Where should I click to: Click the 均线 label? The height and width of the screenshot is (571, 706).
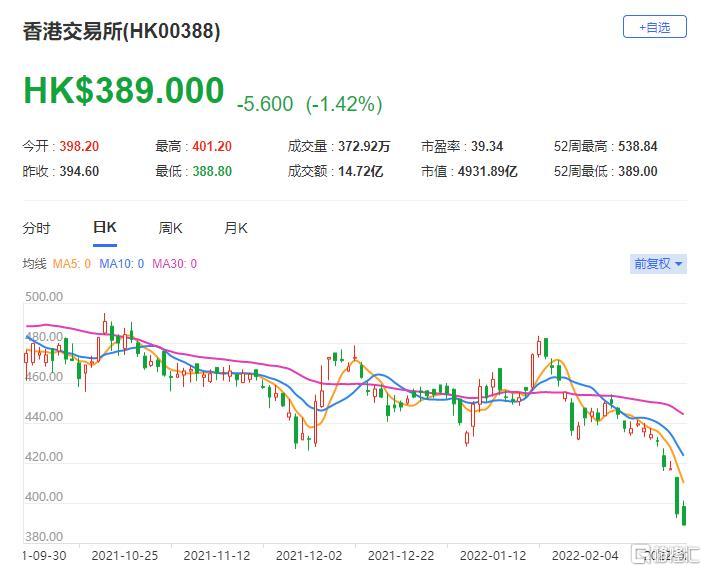(35, 264)
